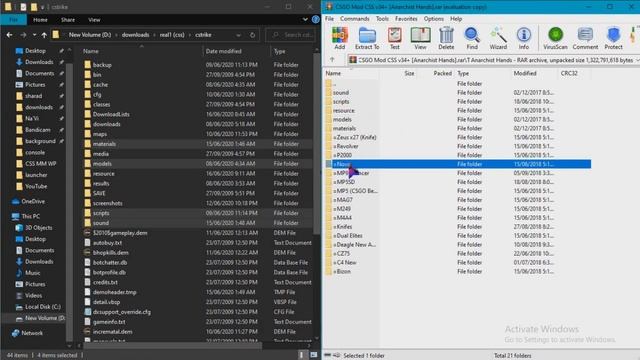Open CSS MM WP quick access folder
Image resolution: width=640 pixels, height=360 pixels.
click(36, 164)
